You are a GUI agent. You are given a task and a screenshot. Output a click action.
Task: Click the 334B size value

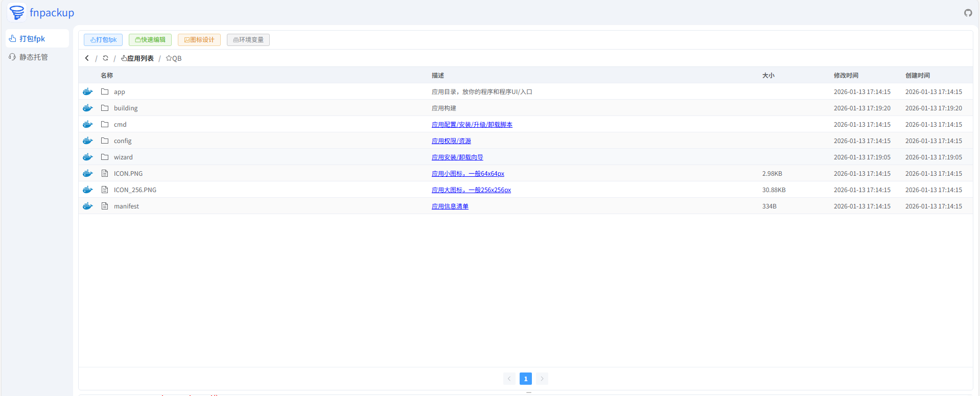pyautogui.click(x=769, y=206)
